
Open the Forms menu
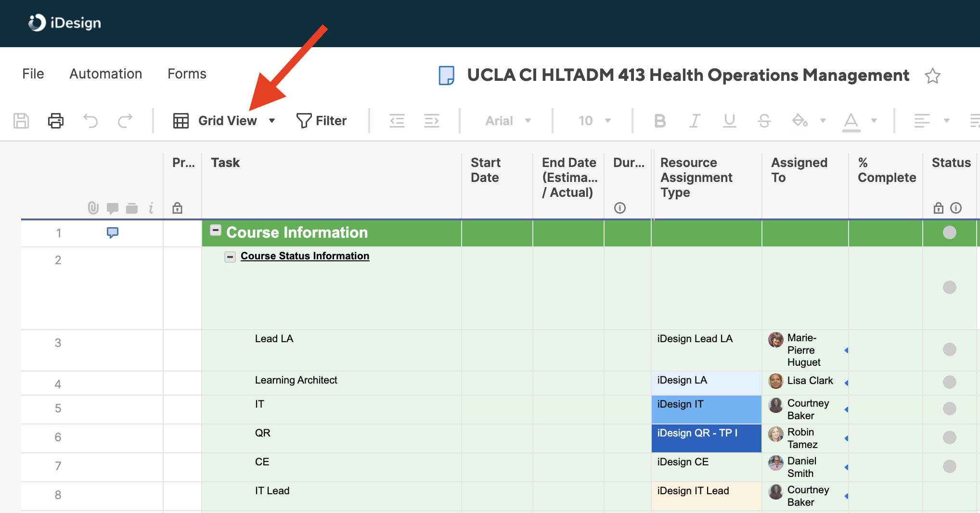point(187,74)
